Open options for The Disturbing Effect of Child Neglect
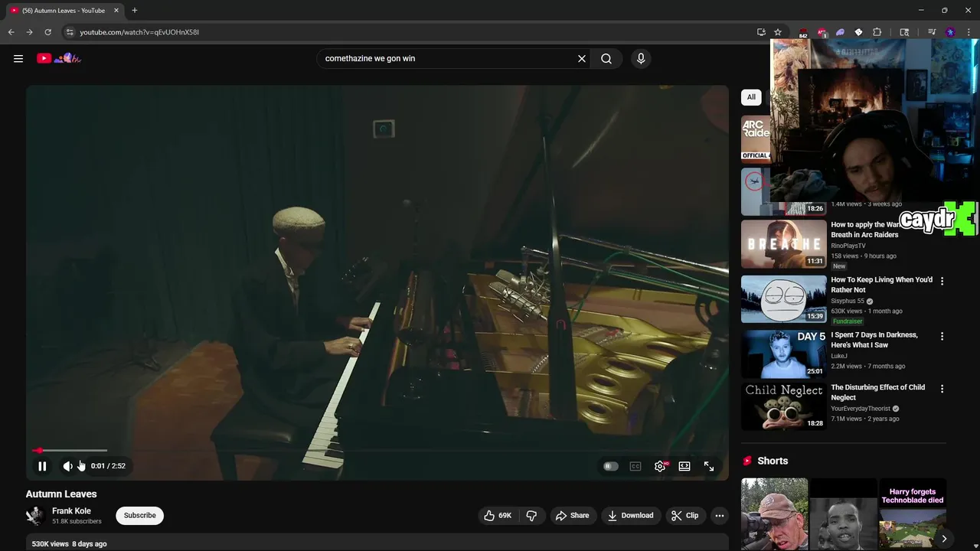The image size is (980, 551). tap(942, 389)
